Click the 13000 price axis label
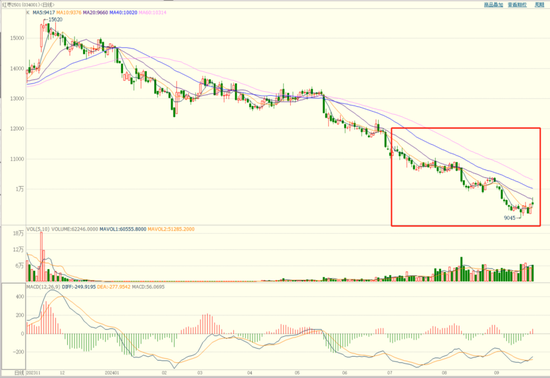 17,99
